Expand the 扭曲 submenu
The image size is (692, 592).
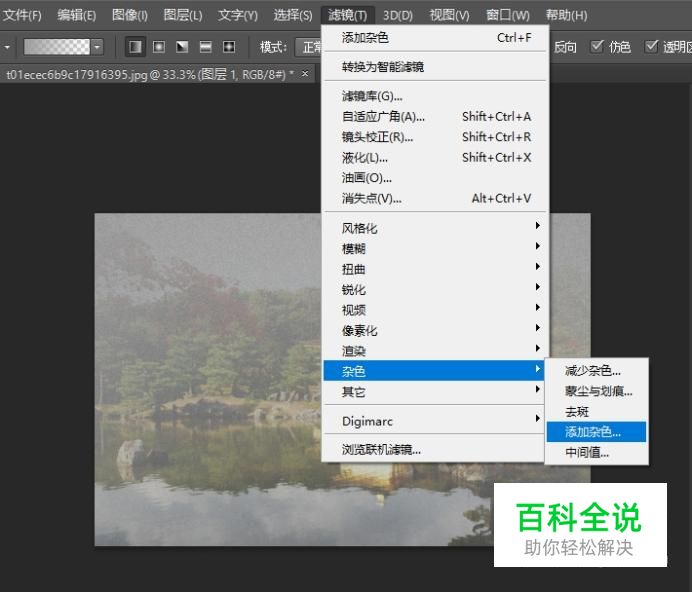point(435,269)
